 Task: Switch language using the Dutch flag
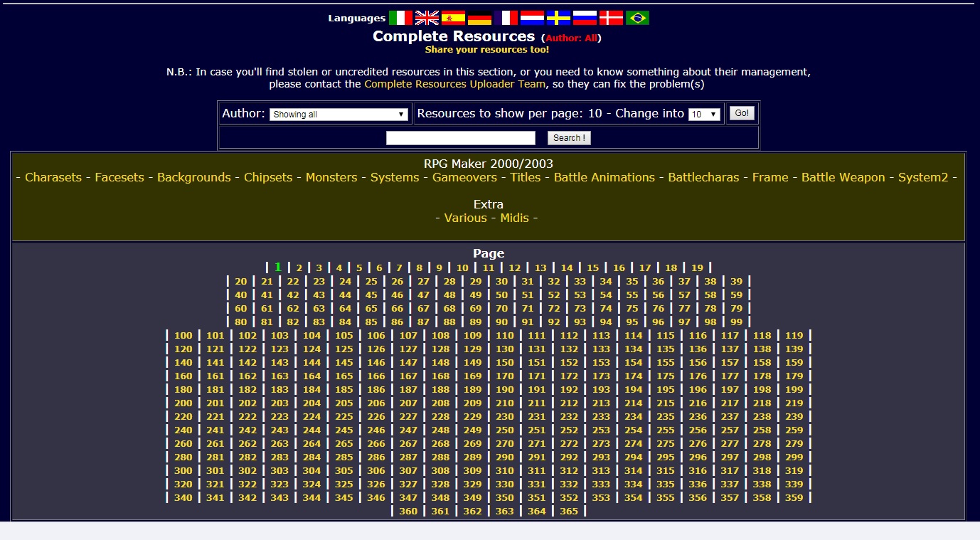[x=532, y=18]
